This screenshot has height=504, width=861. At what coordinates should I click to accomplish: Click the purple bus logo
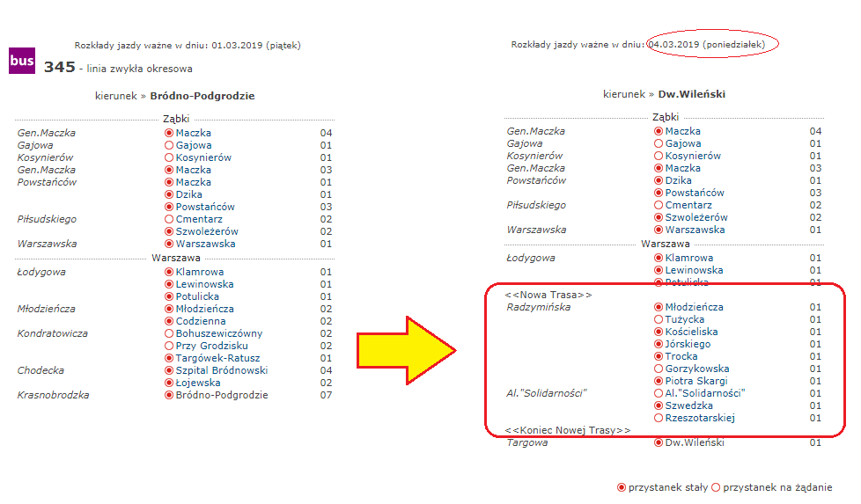click(21, 61)
